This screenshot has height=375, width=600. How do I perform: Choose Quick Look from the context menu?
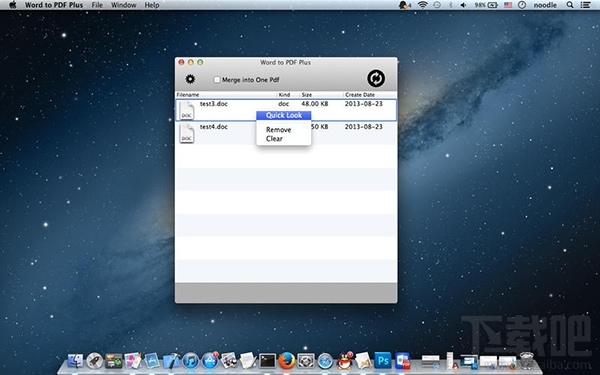coord(284,115)
